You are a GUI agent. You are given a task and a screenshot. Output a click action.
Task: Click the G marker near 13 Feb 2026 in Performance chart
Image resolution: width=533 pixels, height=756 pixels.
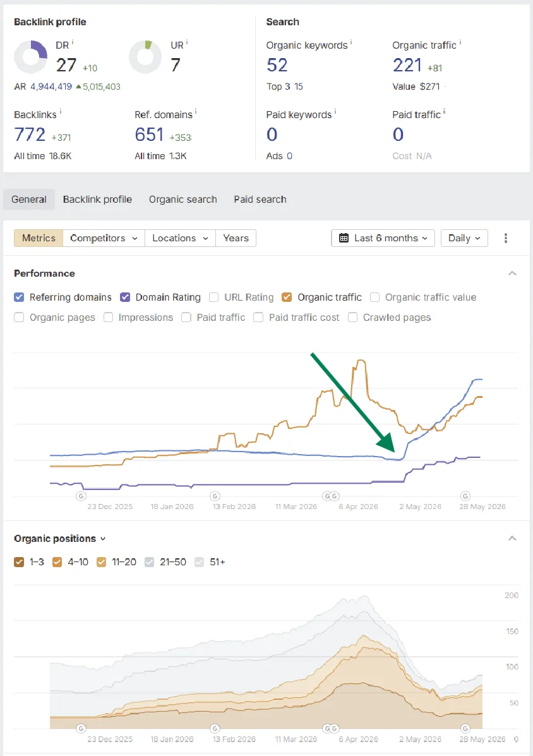point(215,496)
